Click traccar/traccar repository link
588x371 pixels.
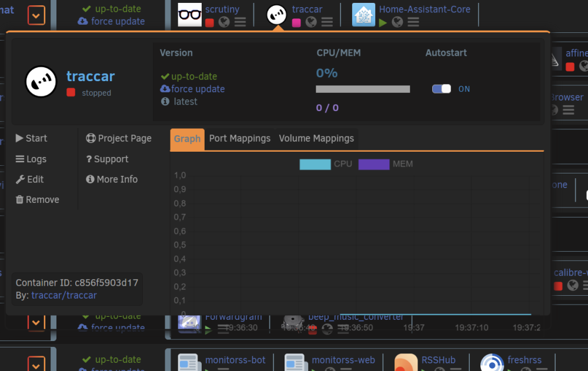click(64, 295)
